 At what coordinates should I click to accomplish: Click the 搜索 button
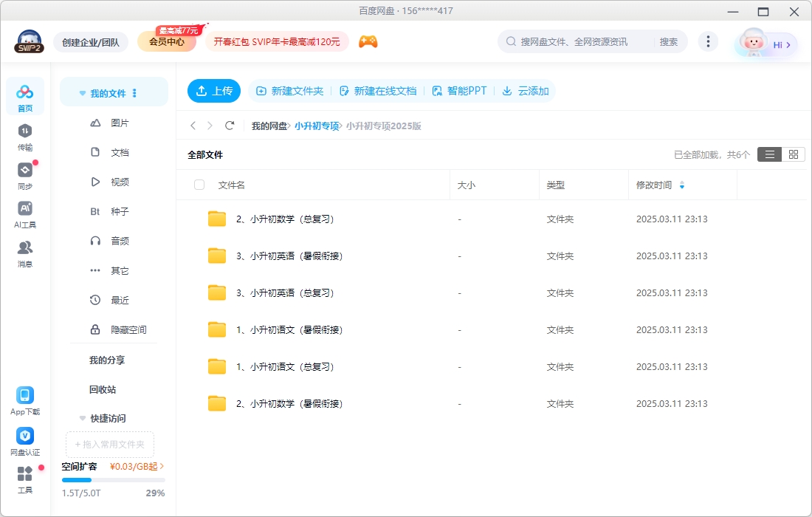tap(669, 41)
